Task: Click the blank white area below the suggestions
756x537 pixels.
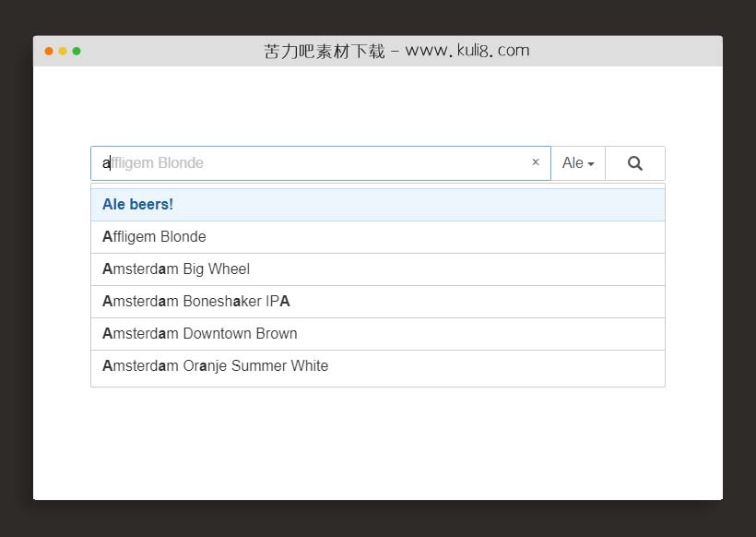Action: [378, 443]
